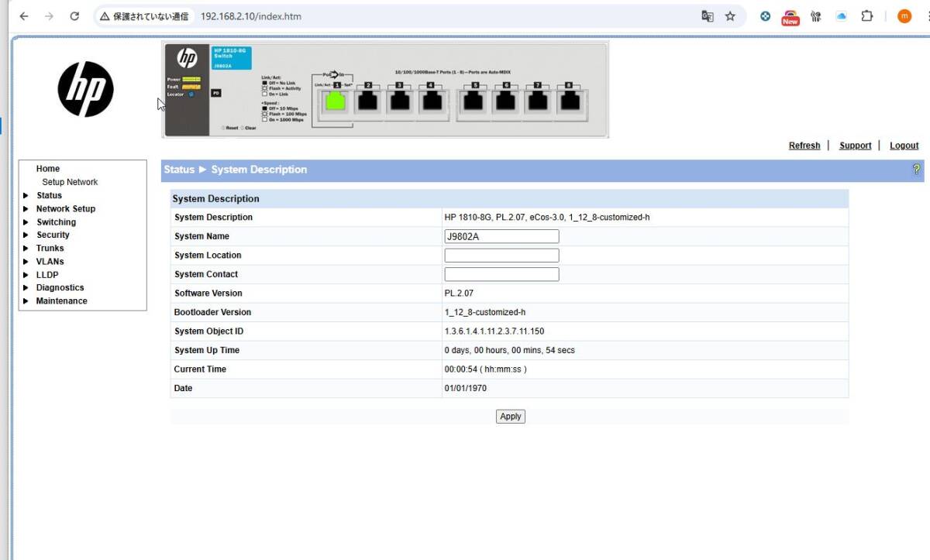Click the System Location input field
Viewport: 930px width, 560px height.
click(501, 256)
